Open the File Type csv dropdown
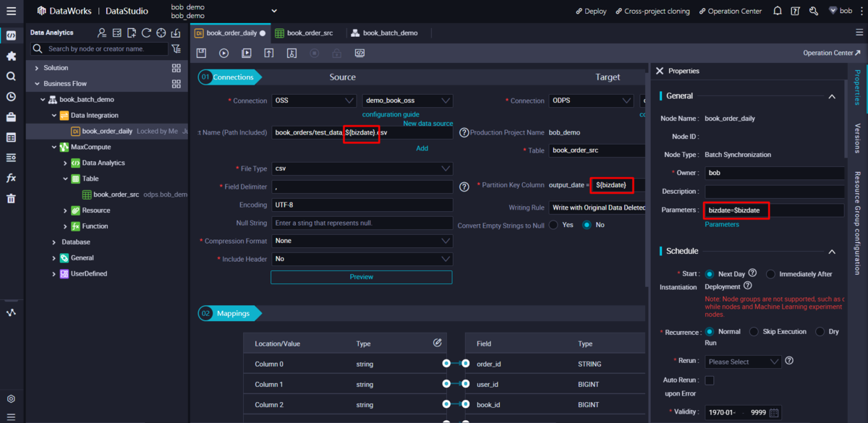The height and width of the screenshot is (423, 868). coord(362,168)
